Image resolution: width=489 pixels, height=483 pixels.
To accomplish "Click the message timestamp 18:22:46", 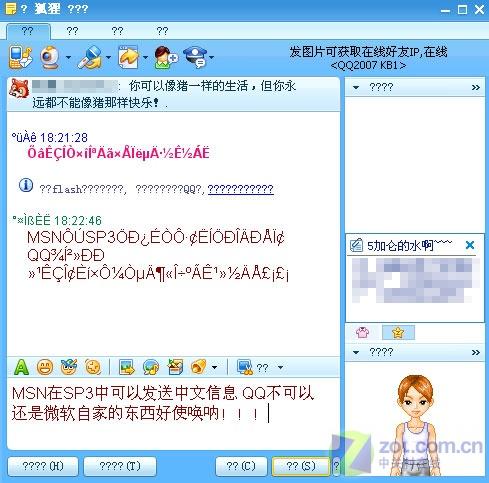I will pyautogui.click(x=78, y=221).
